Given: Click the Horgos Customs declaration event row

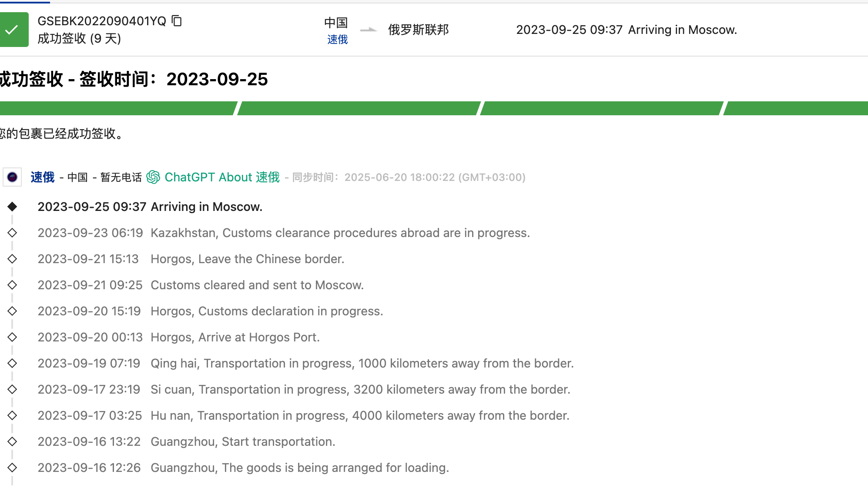Looking at the screenshot, I should tap(266, 311).
